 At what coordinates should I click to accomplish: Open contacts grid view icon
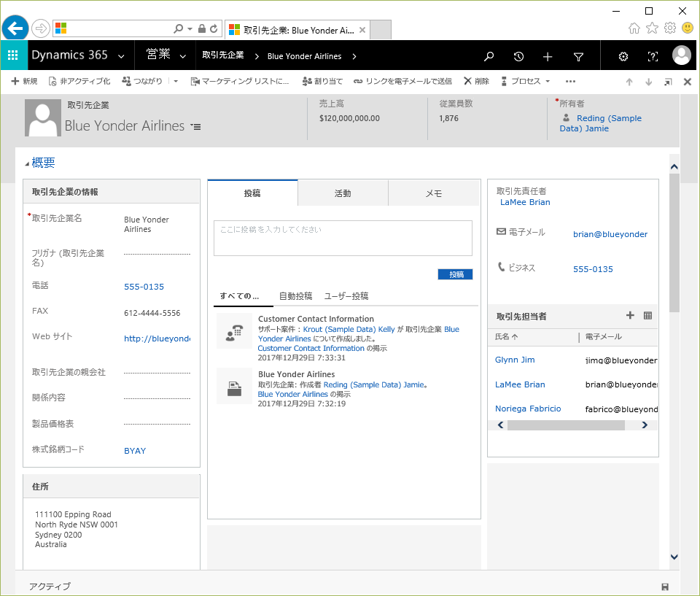[x=647, y=315]
